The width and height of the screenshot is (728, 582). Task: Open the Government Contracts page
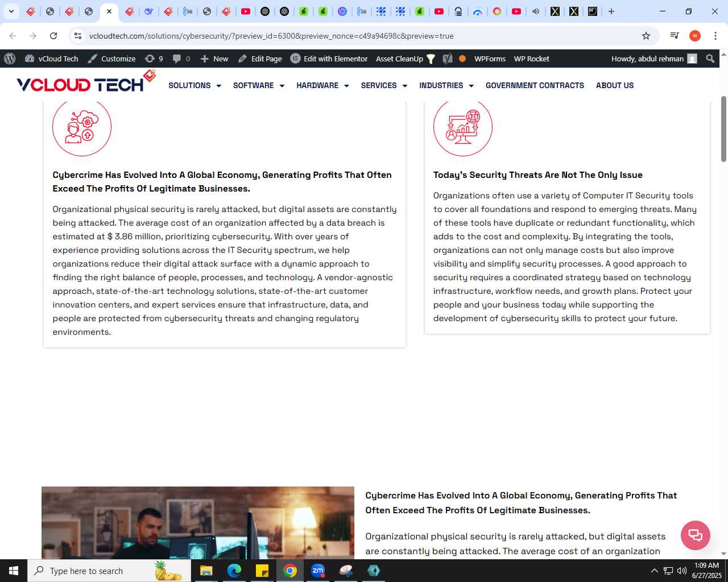pos(535,85)
